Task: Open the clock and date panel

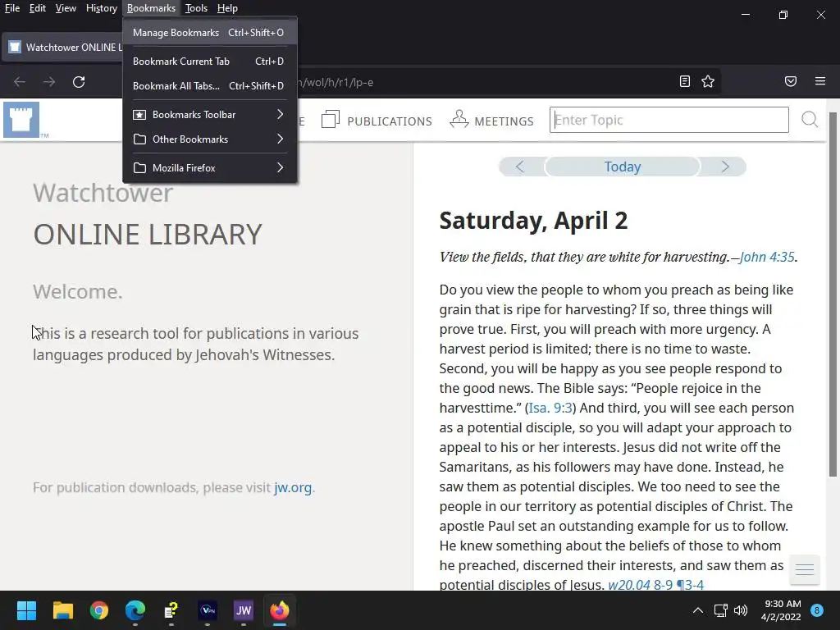Action: click(781, 610)
